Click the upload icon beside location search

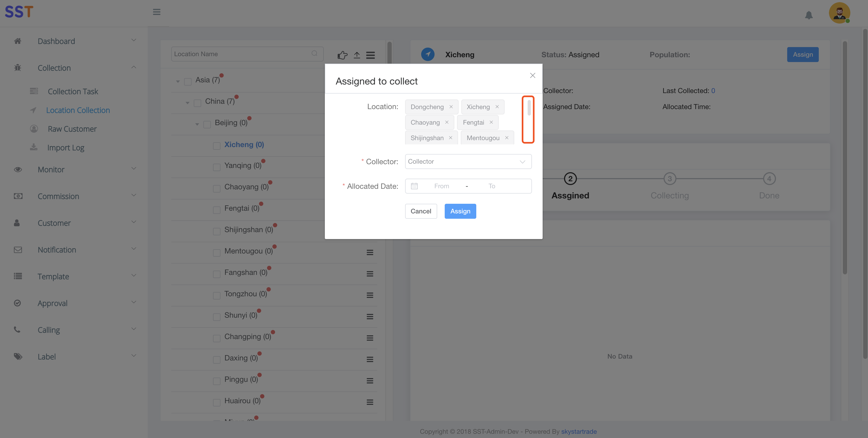pyautogui.click(x=357, y=55)
